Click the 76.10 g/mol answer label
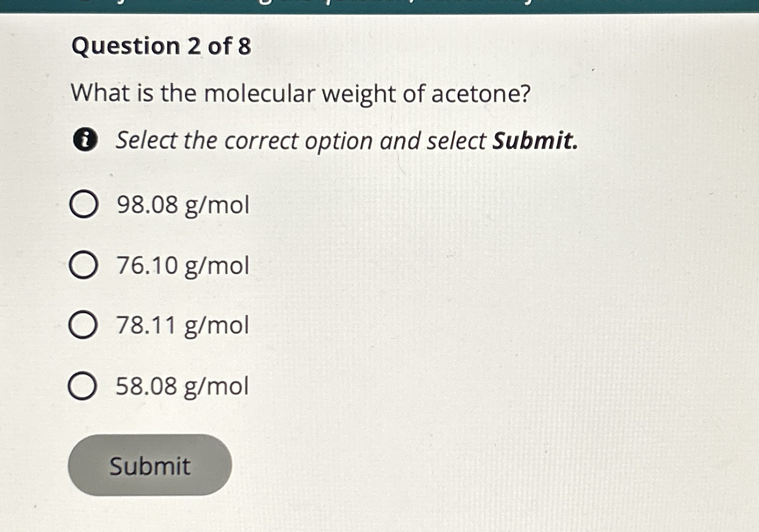This screenshot has height=532, width=759. point(181,265)
